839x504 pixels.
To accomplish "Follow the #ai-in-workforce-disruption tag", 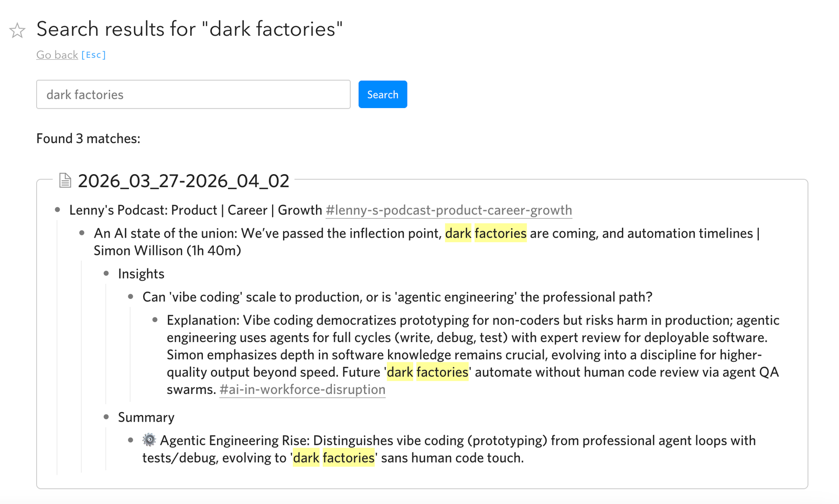I will [x=302, y=390].
